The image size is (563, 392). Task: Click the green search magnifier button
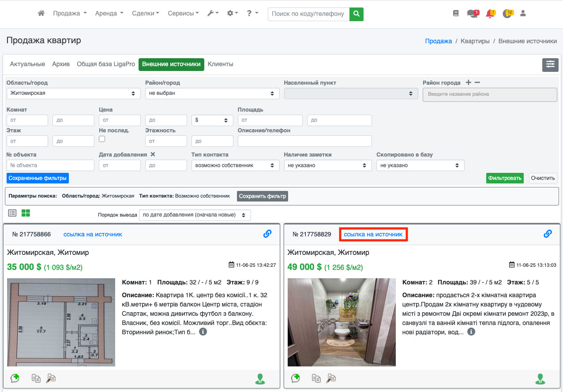pyautogui.click(x=356, y=14)
